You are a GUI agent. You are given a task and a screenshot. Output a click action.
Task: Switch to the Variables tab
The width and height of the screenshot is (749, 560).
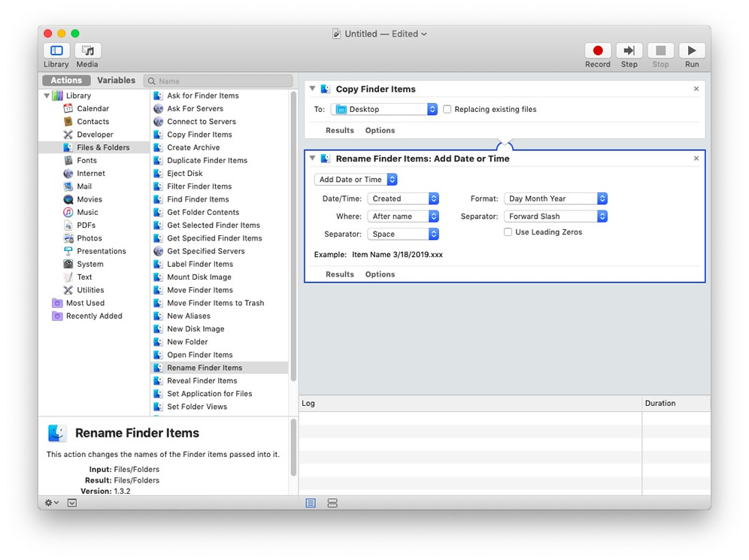click(116, 80)
